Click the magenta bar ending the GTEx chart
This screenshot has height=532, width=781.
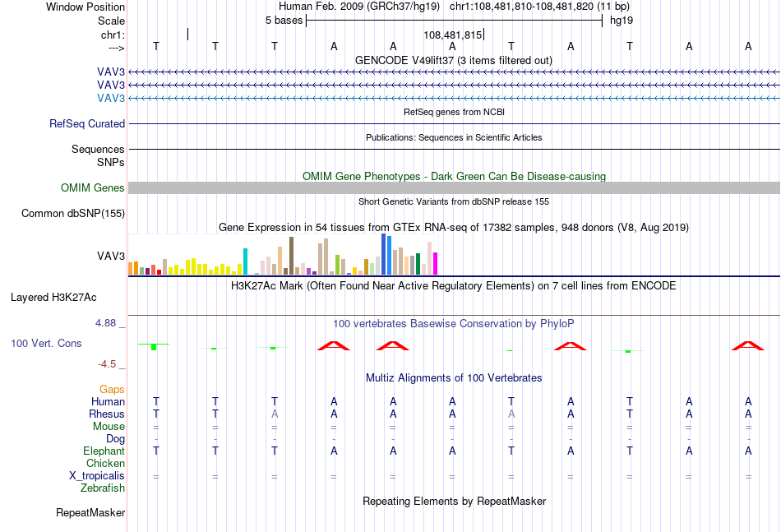tap(436, 263)
